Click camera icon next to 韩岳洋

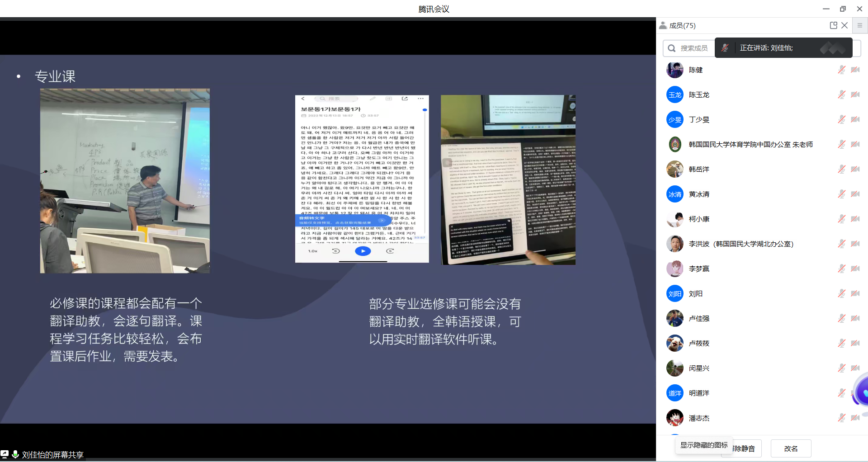tap(855, 169)
